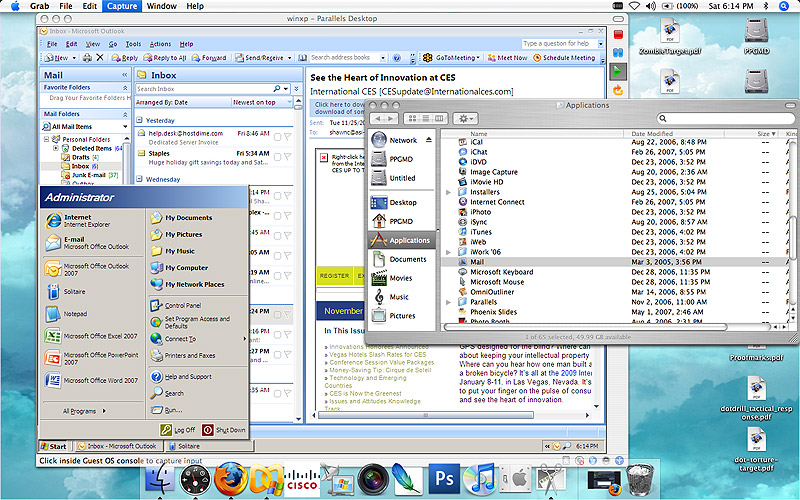Open Outlook's File menu
This screenshot has height=500, width=800.
click(52, 44)
